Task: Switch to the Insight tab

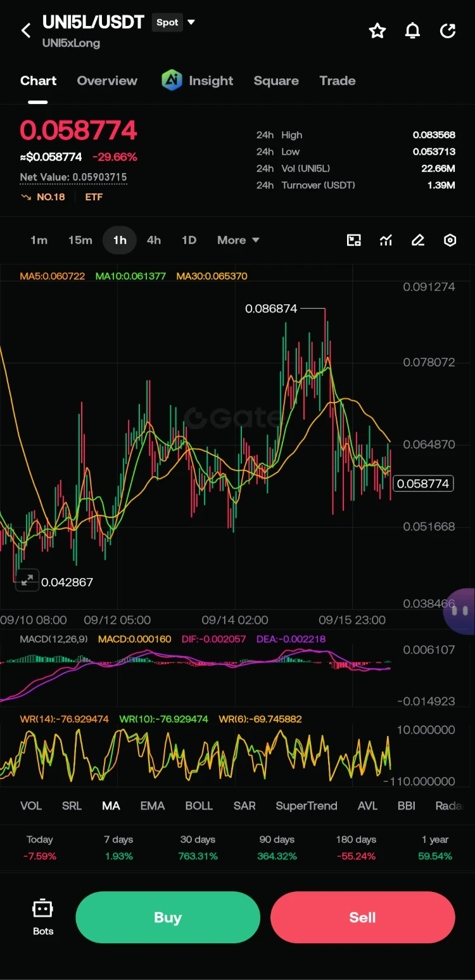Action: 211,81
